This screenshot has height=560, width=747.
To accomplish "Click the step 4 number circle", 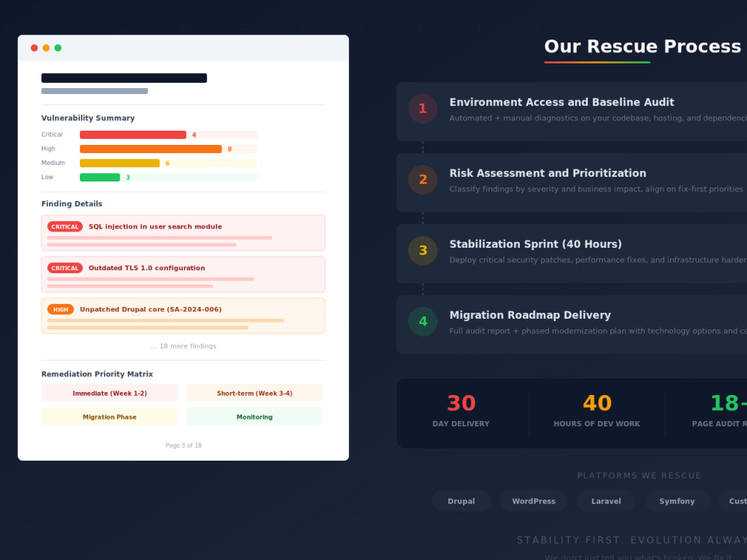I will click(423, 321).
